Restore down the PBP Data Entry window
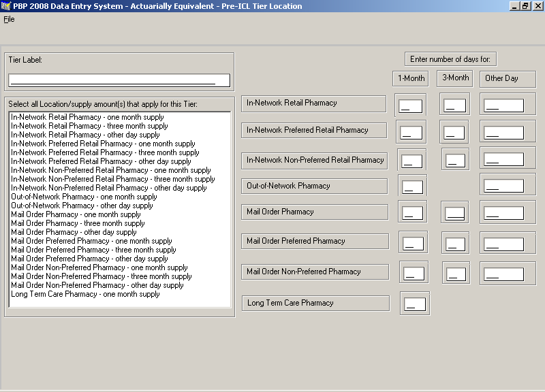This screenshot has height=392, width=545. pyautogui.click(x=525, y=6)
